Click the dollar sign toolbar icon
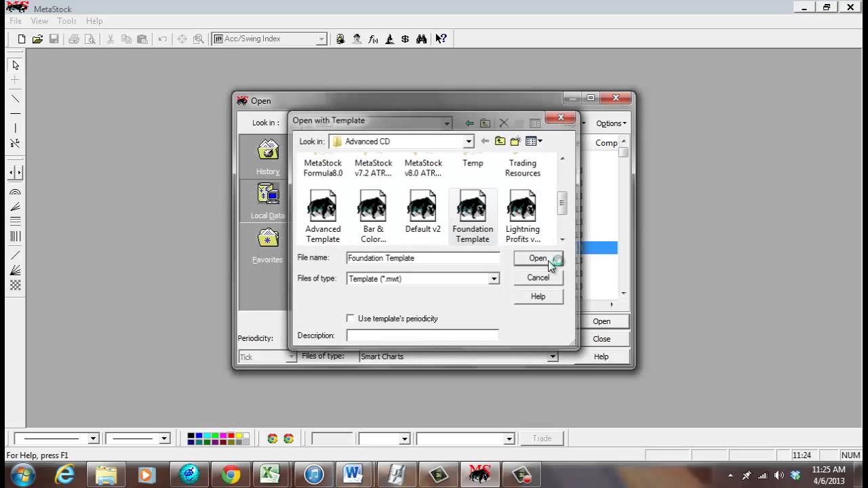 [x=406, y=39]
